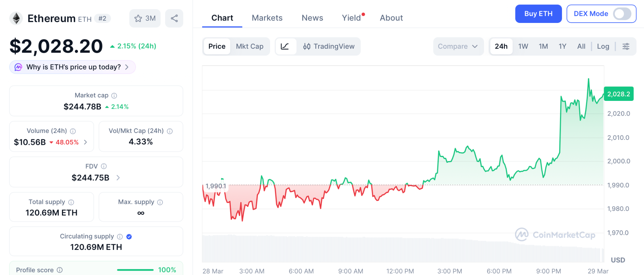644x275 pixels.
Task: Click the Ethereum logo icon
Action: pyautogui.click(x=16, y=19)
